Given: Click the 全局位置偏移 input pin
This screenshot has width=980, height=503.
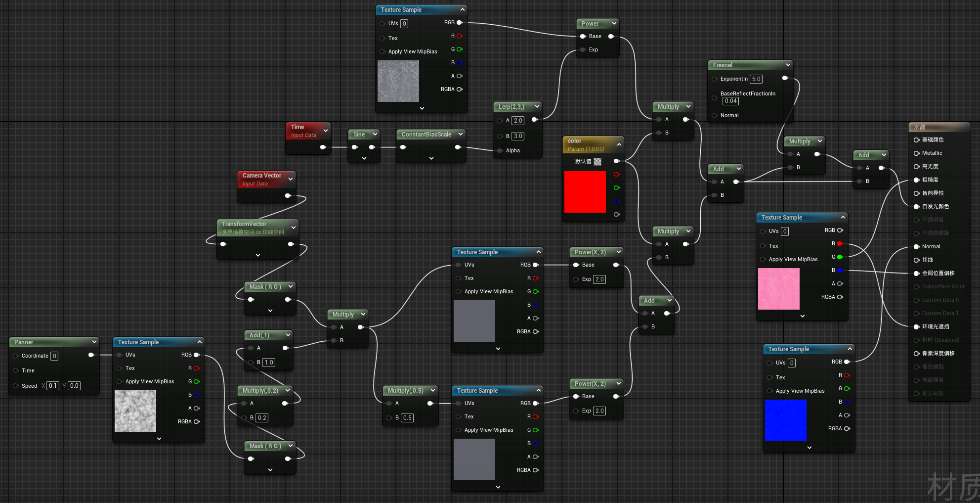Looking at the screenshot, I should (x=916, y=274).
